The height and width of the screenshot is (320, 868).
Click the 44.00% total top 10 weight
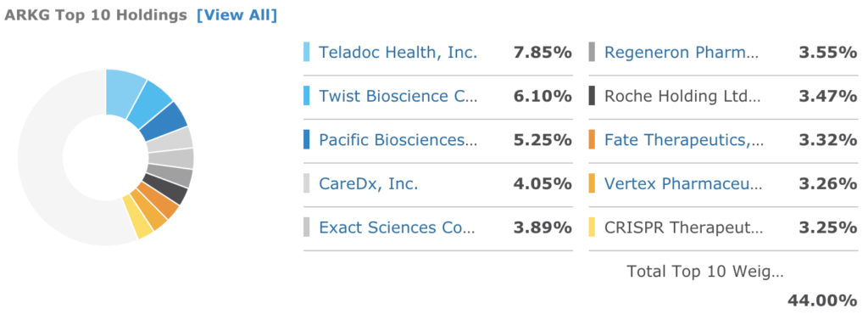tap(822, 300)
